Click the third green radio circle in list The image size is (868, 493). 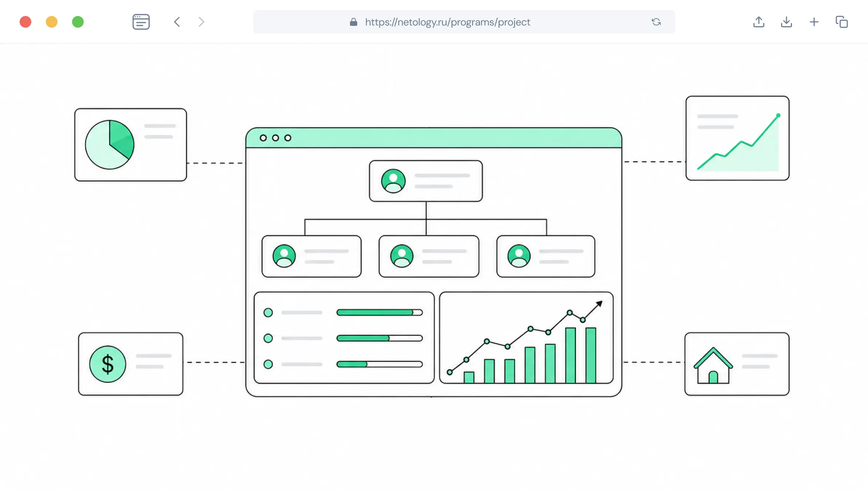pyautogui.click(x=268, y=364)
